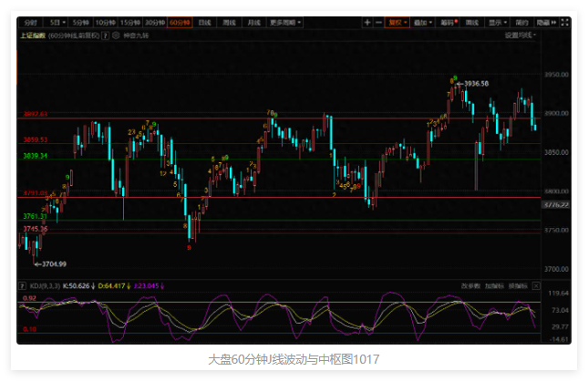
Task: Toggle the 筹码 chip distribution view
Action: pyautogui.click(x=447, y=20)
